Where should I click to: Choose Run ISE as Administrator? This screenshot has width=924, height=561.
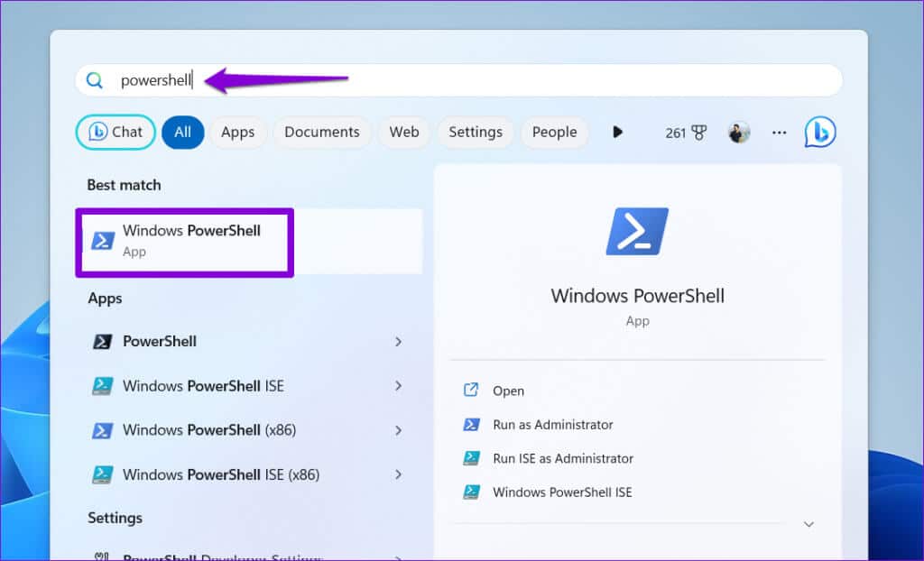pyautogui.click(x=563, y=458)
